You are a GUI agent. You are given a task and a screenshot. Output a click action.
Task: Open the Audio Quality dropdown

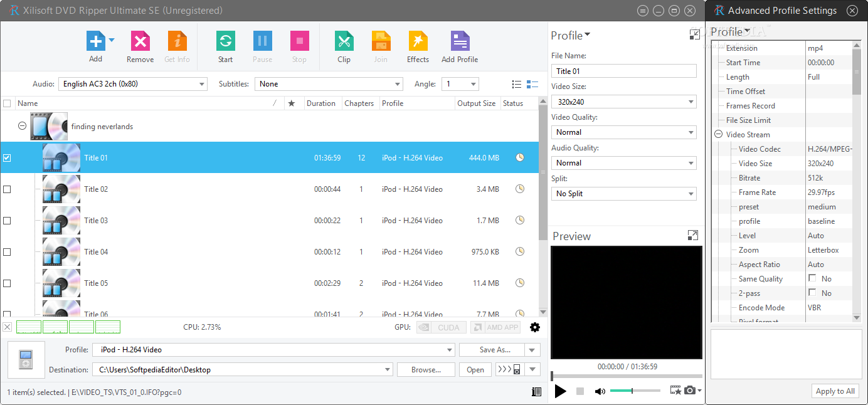[x=624, y=163]
